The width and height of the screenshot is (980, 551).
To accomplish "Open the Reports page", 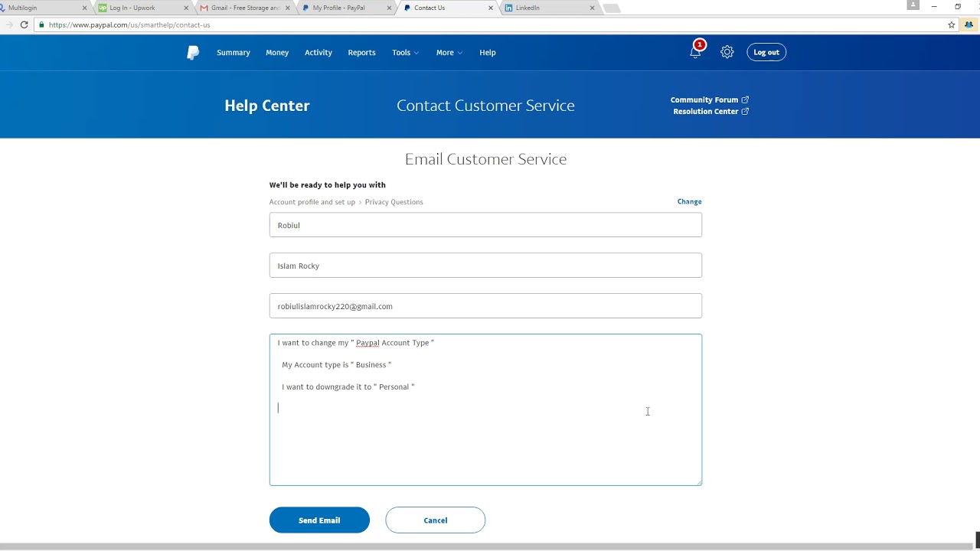I will [x=361, y=53].
